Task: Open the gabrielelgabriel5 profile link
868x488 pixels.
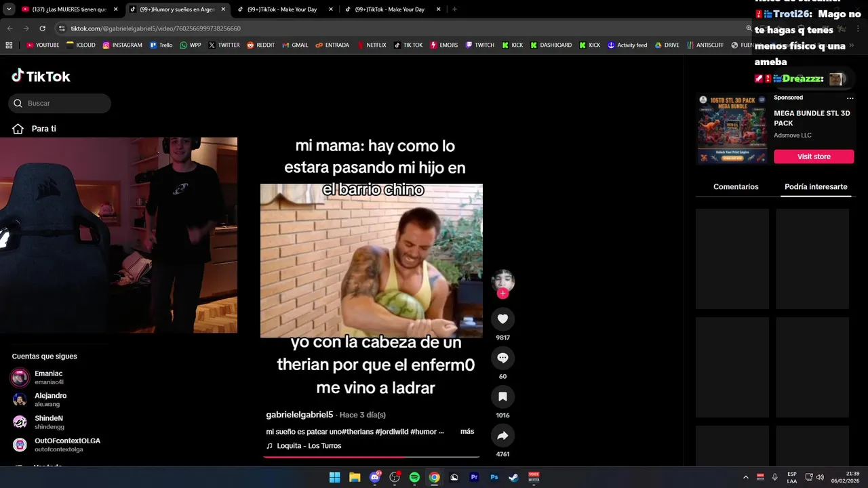Action: click(300, 415)
